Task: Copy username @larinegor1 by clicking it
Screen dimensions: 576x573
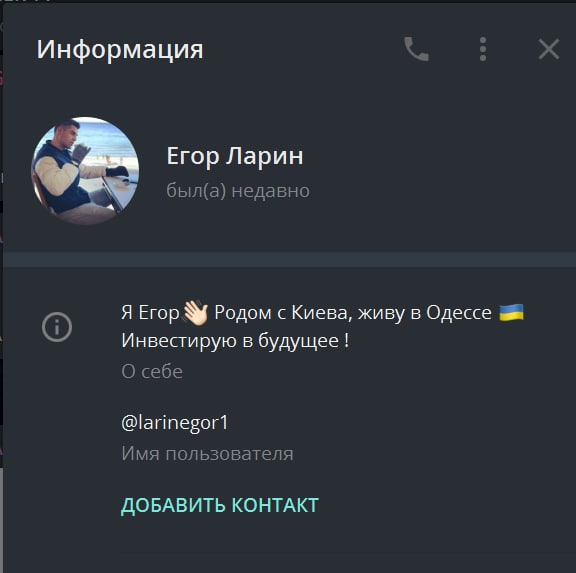Action: [174, 422]
